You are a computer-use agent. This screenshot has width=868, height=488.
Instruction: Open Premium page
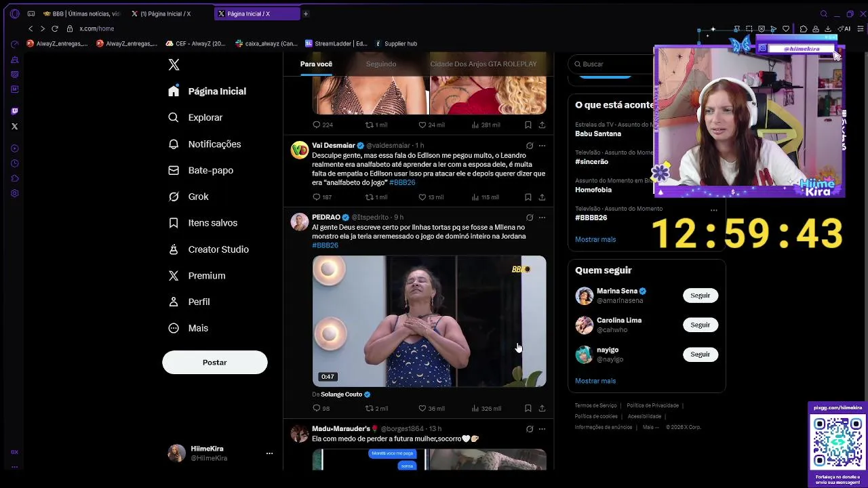(x=197, y=275)
